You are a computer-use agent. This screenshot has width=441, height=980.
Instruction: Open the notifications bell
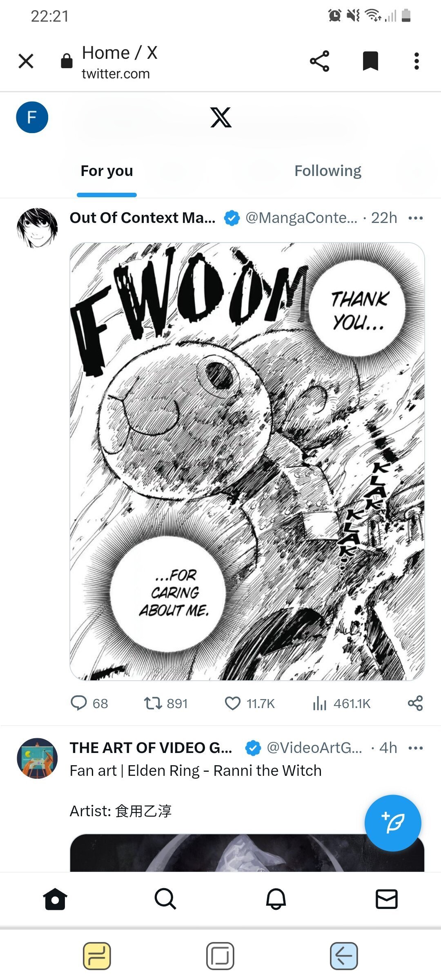point(276,899)
